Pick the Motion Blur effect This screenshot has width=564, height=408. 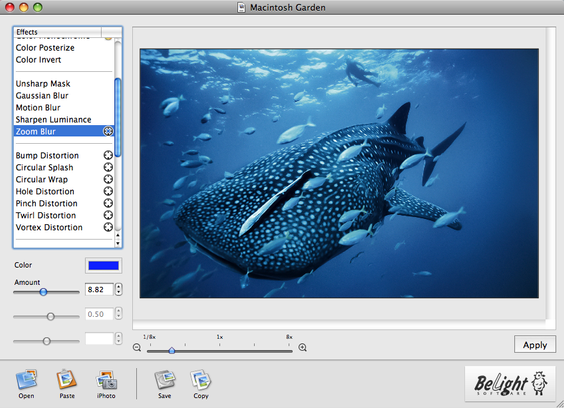[x=38, y=107]
